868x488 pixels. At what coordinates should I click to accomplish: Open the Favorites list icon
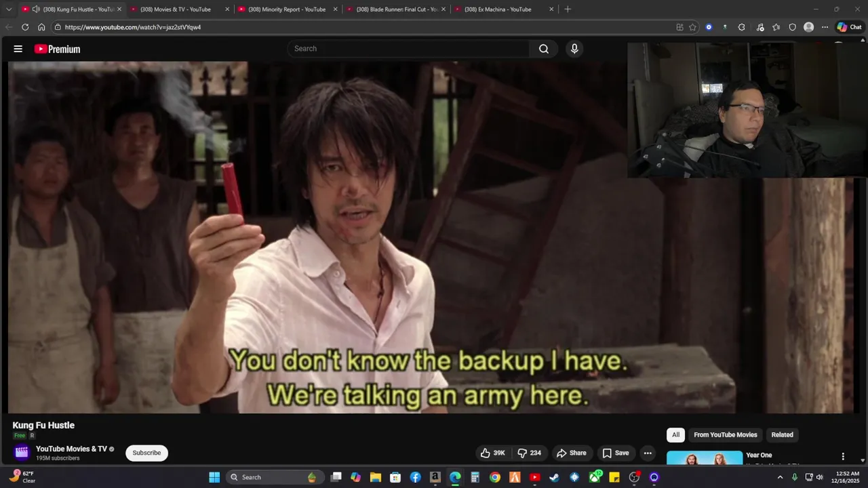point(776,27)
